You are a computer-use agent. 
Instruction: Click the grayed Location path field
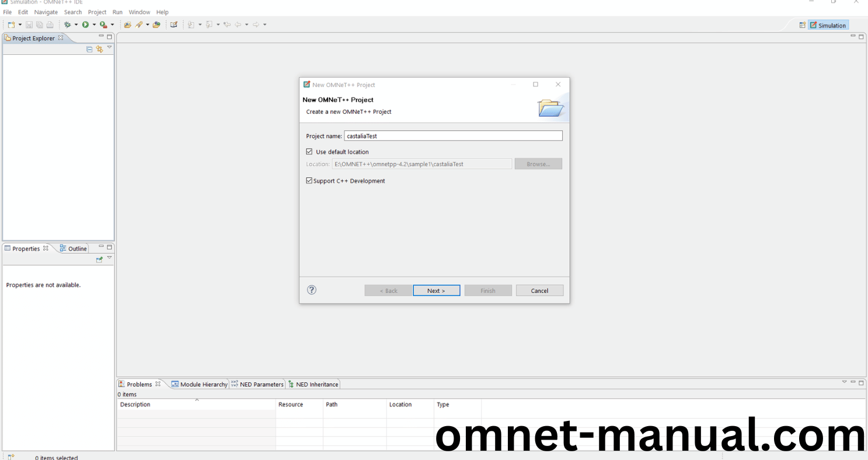(422, 164)
